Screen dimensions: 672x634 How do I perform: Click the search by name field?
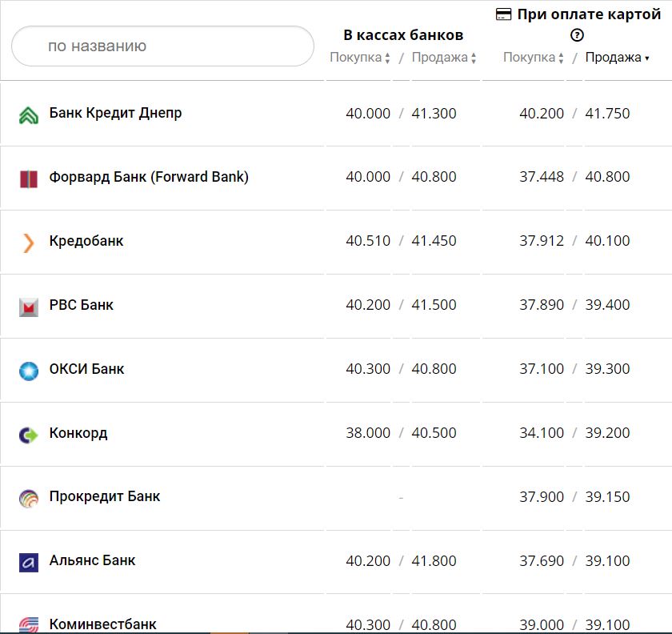[162, 46]
